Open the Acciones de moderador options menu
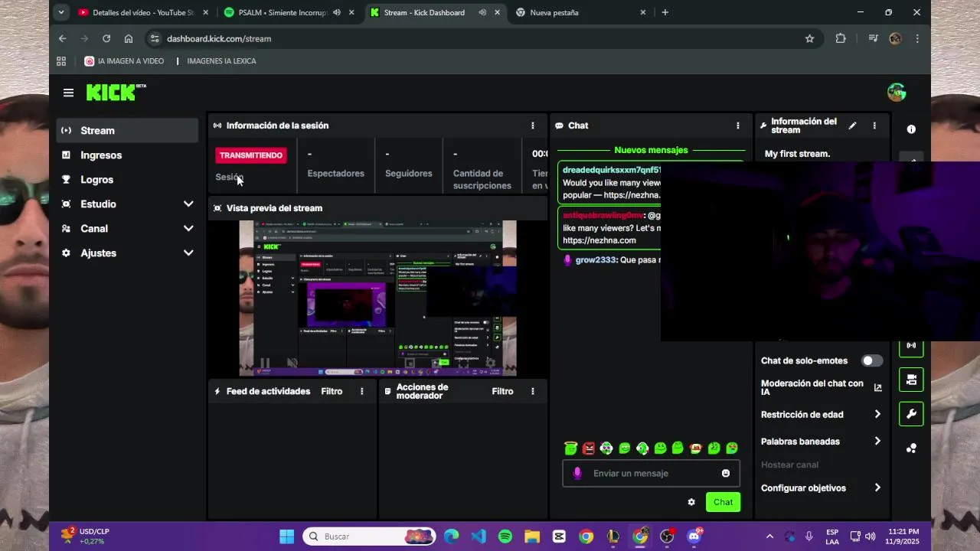 tap(533, 391)
